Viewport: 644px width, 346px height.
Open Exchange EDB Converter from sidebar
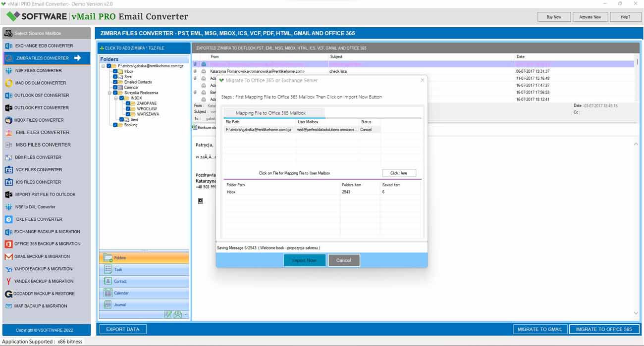point(46,46)
